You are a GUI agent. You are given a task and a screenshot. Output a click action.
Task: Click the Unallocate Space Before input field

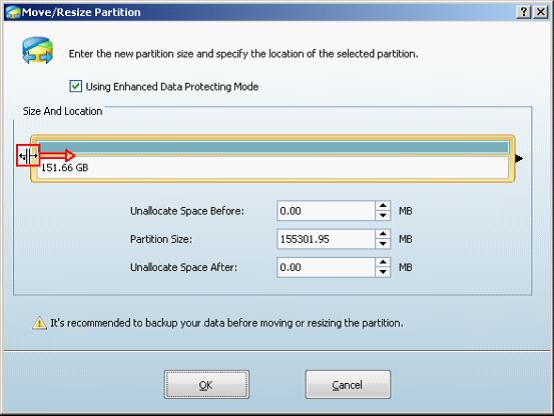(326, 211)
